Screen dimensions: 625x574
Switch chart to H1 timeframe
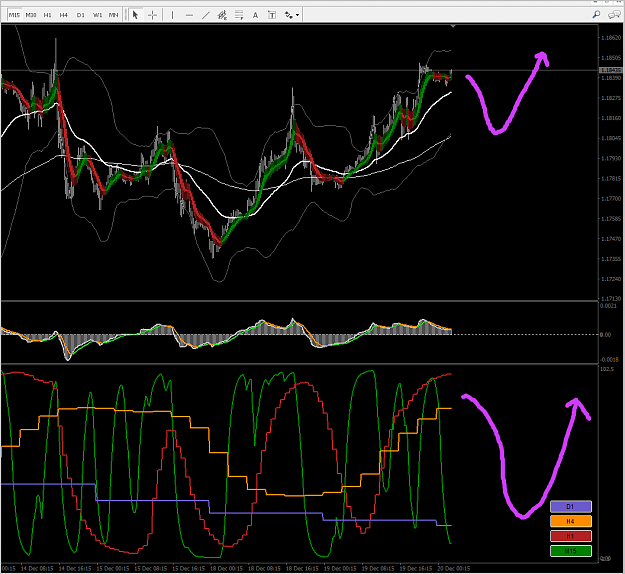47,15
